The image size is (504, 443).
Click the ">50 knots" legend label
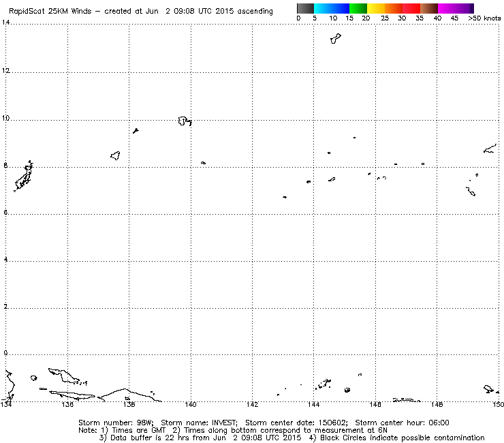pyautogui.click(x=484, y=18)
